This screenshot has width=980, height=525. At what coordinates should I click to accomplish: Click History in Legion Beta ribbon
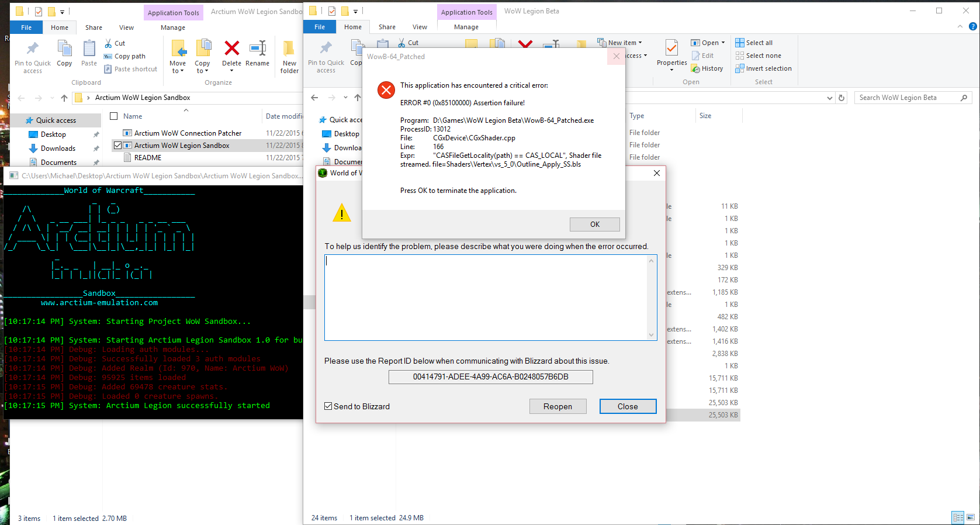(x=707, y=68)
